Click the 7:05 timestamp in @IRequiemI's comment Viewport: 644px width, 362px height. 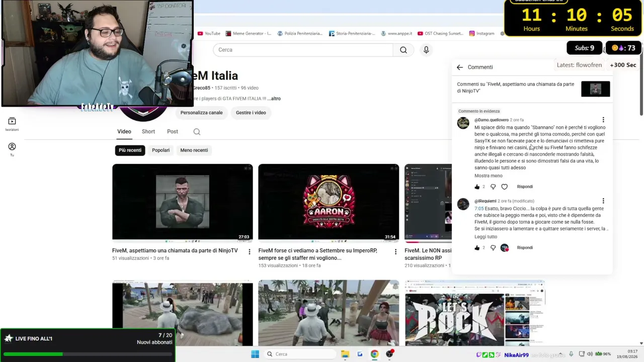pyautogui.click(x=479, y=209)
